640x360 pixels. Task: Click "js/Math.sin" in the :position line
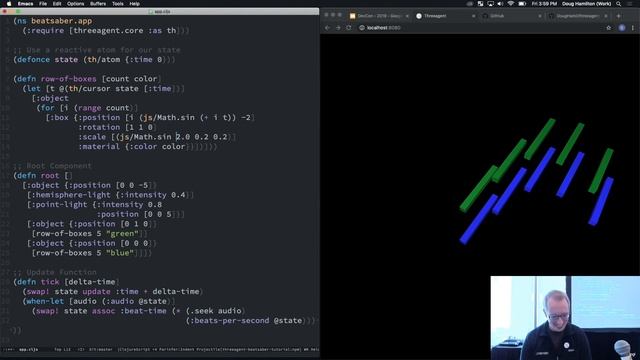click(169, 118)
